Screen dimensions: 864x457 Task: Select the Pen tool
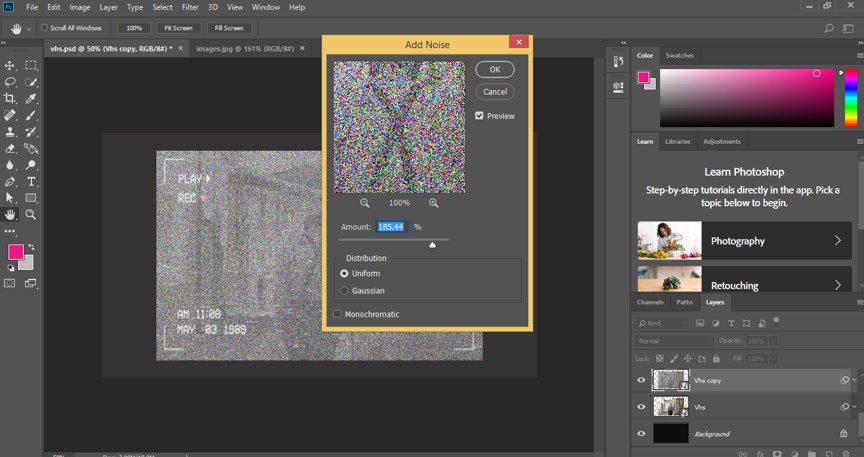10,182
